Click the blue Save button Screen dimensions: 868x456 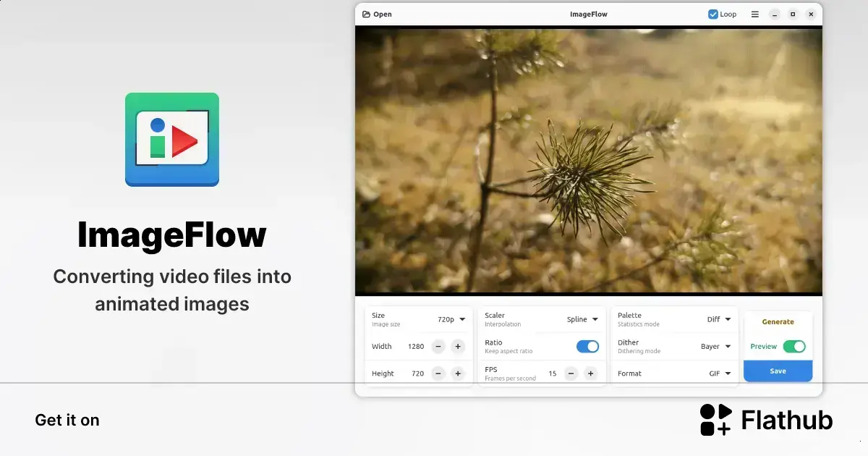(778, 371)
